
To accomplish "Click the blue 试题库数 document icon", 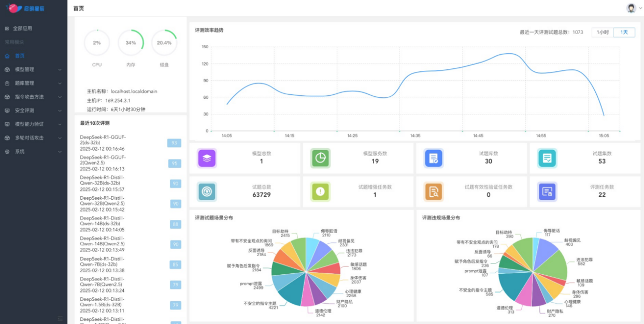I will [433, 158].
